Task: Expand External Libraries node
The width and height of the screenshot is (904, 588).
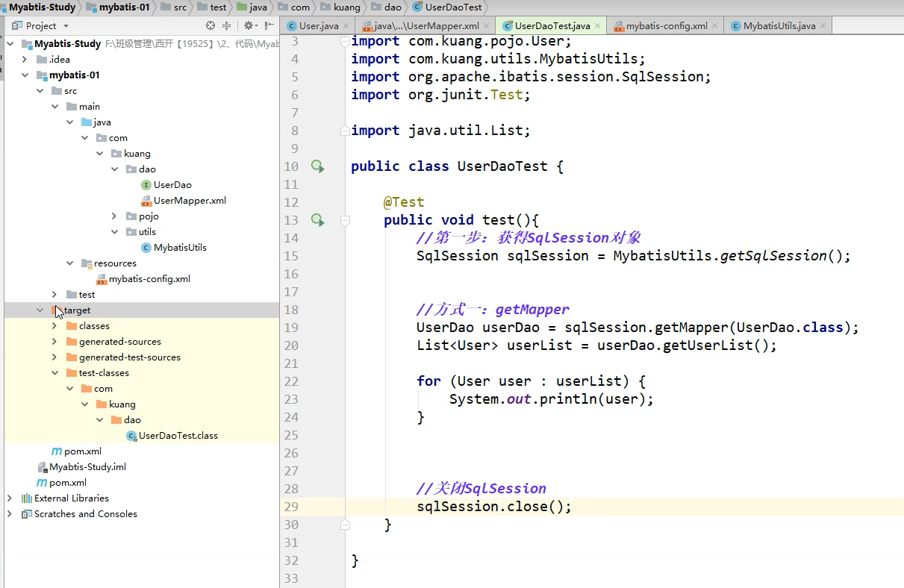Action: (x=10, y=498)
